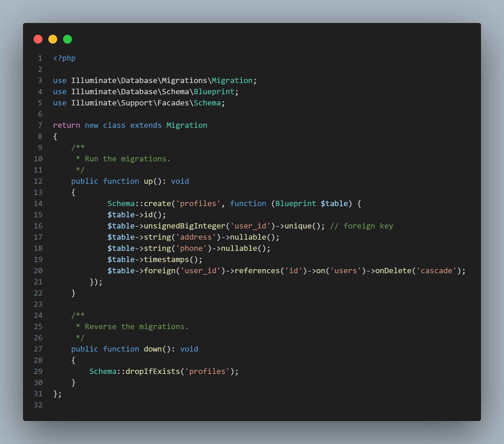
Task: Click the yellow minimize dot
Action: click(53, 39)
